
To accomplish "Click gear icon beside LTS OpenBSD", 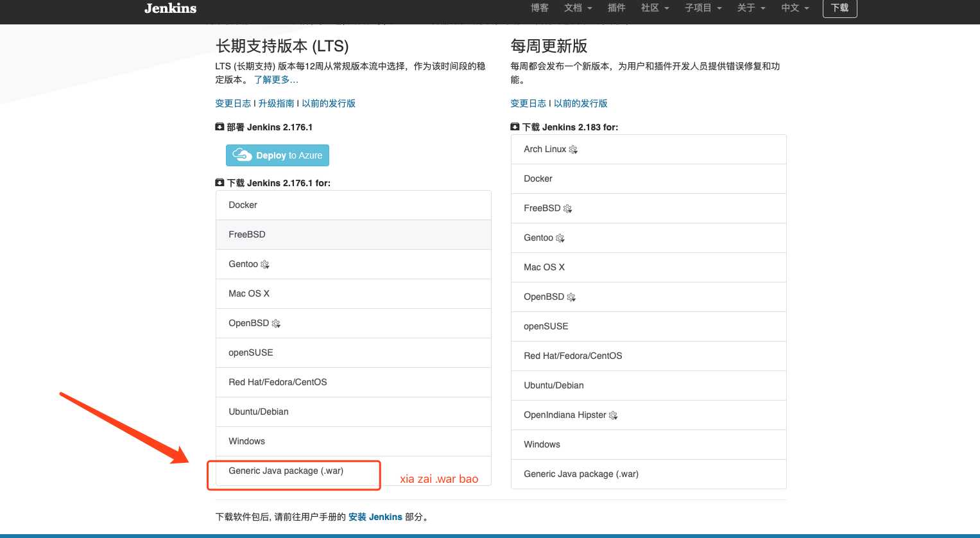I will point(276,324).
